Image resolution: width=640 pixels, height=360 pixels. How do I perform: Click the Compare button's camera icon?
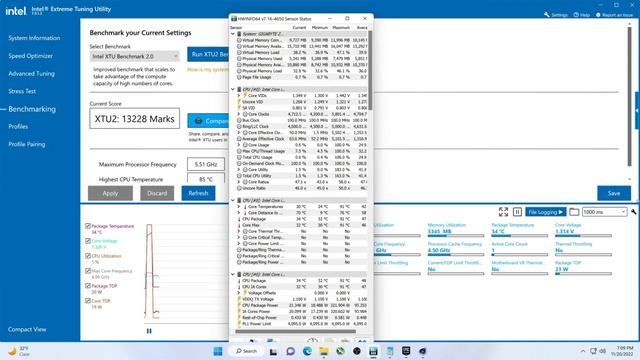pos(198,121)
